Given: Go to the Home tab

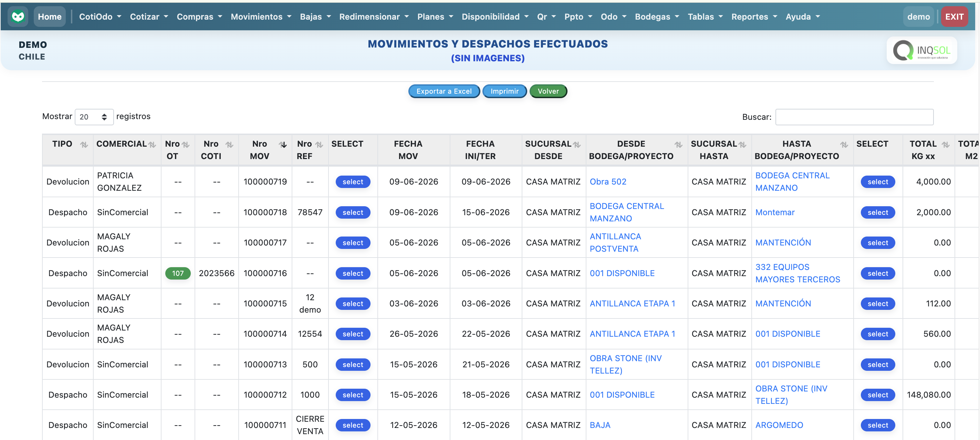Looking at the screenshot, I should click(x=50, y=17).
